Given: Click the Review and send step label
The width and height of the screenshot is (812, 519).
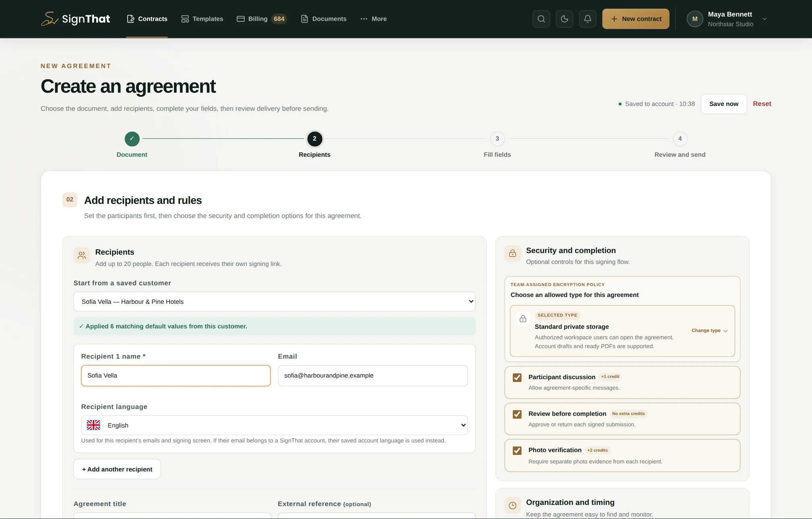Looking at the screenshot, I should 680,155.
